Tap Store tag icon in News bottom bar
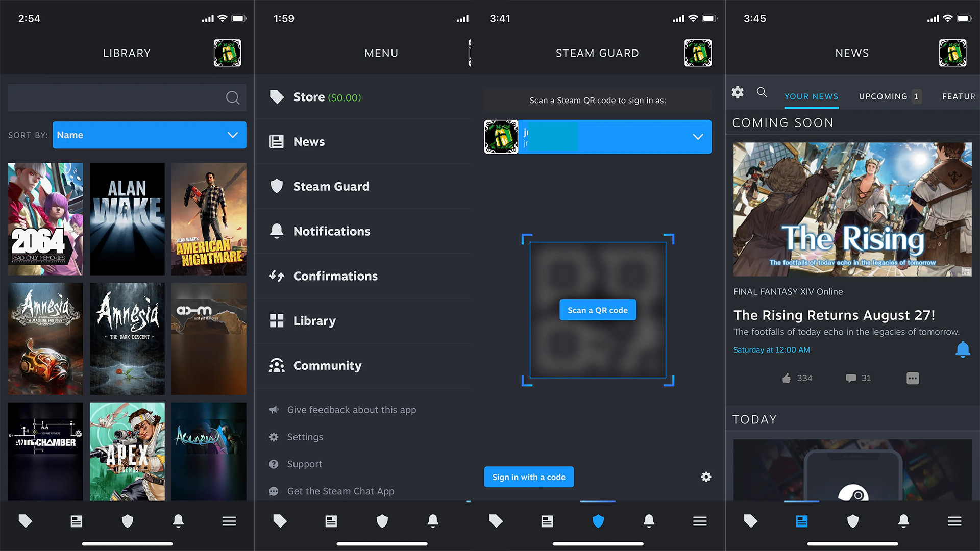980x551 pixels. (x=751, y=521)
